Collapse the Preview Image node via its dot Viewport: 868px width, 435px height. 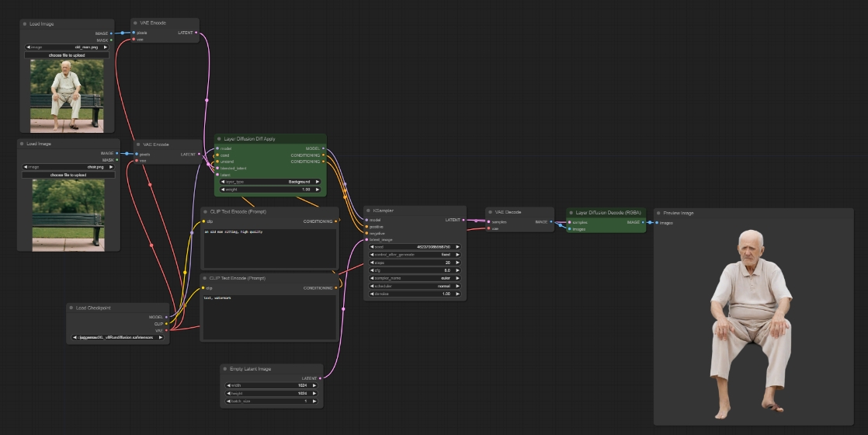(x=658, y=212)
